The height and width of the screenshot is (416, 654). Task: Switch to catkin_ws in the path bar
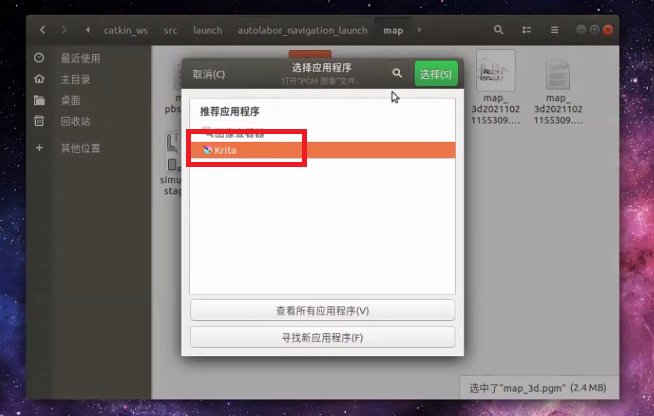tap(125, 30)
